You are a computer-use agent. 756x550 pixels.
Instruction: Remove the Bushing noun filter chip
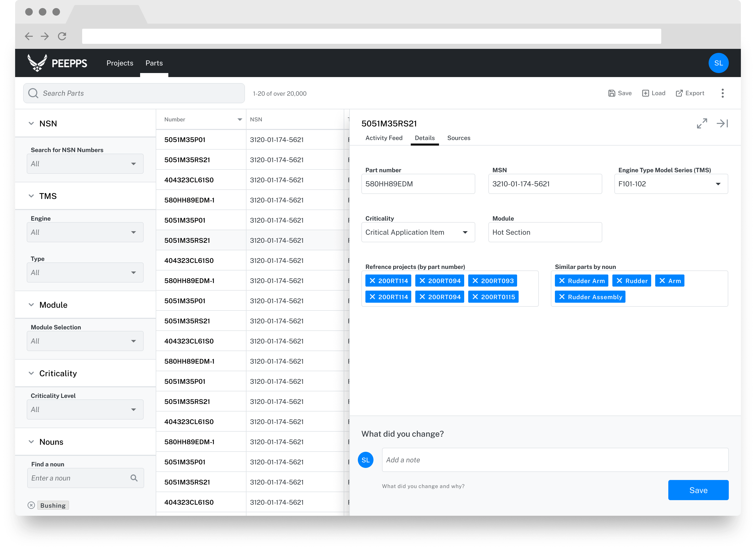tap(31, 505)
